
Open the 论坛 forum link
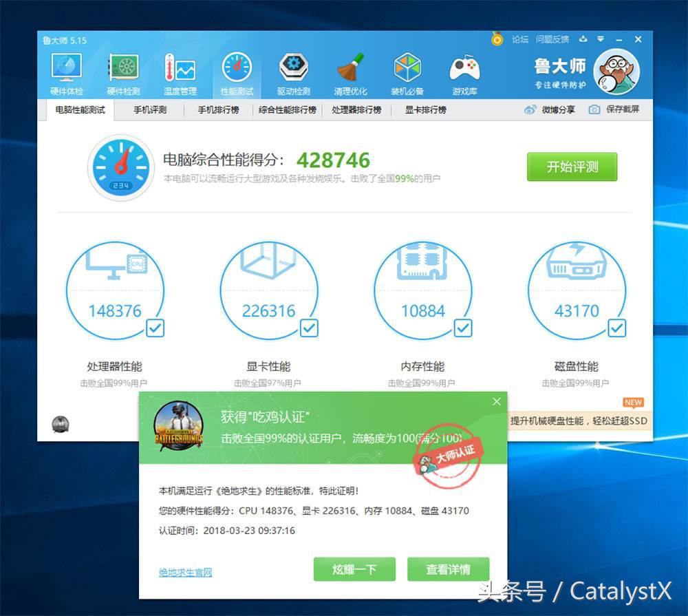click(x=520, y=39)
